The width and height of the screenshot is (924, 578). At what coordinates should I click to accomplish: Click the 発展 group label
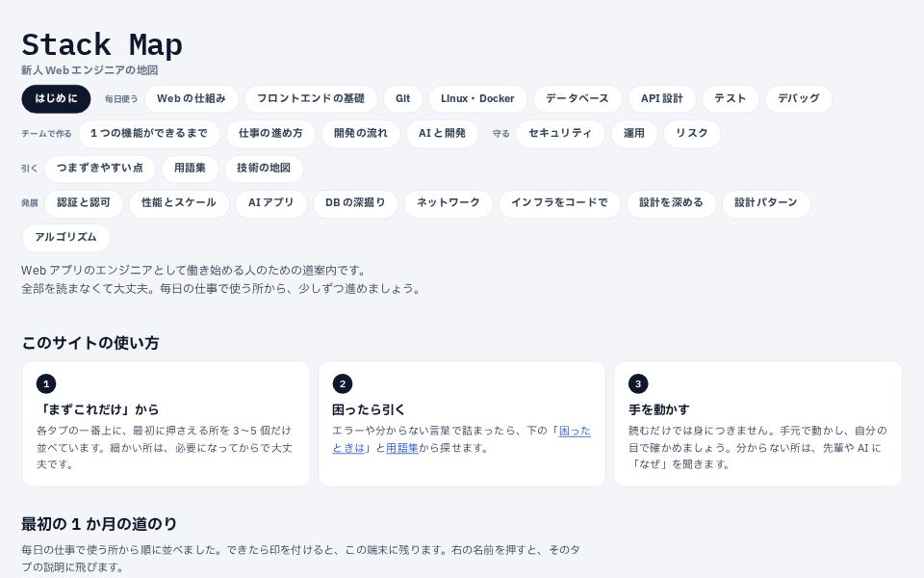pos(30,203)
